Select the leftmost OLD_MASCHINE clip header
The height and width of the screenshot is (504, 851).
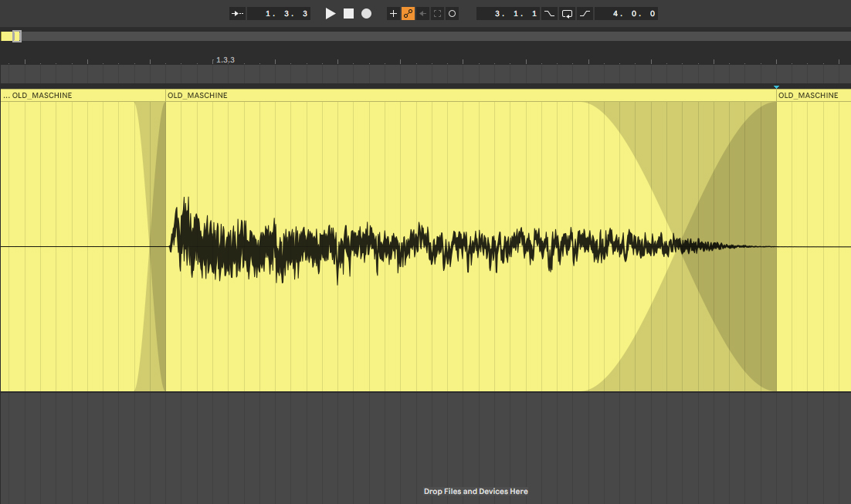83,96
